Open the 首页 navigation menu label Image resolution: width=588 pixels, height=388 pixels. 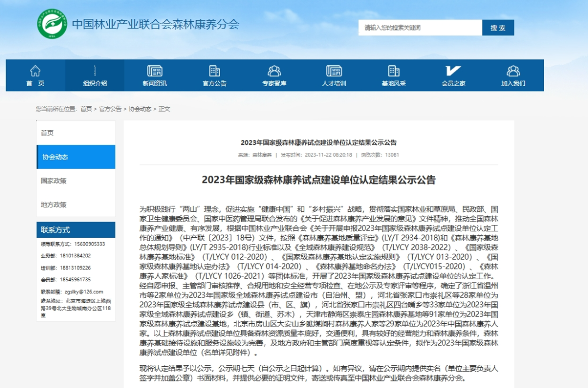[35, 83]
